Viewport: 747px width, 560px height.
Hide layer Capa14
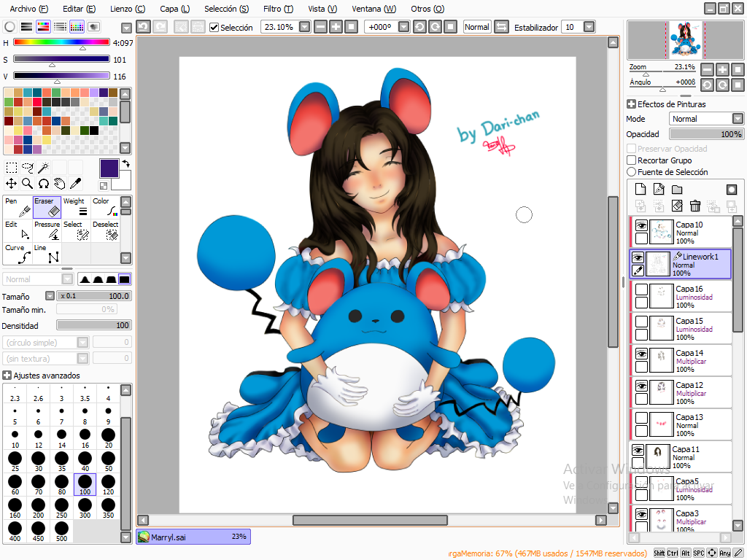point(642,354)
